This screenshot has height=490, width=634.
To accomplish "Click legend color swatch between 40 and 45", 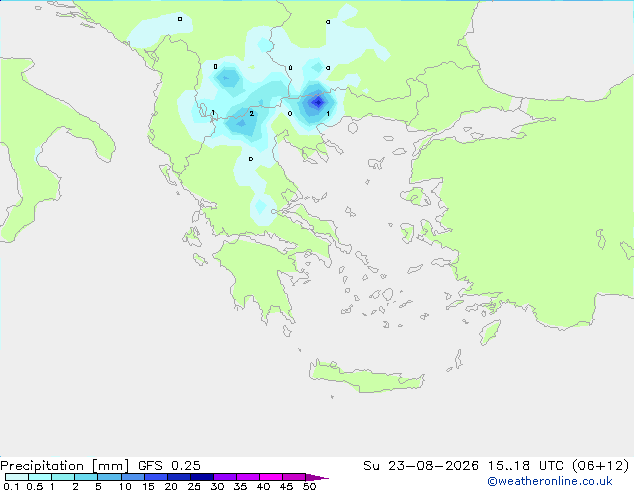I will (271, 477).
